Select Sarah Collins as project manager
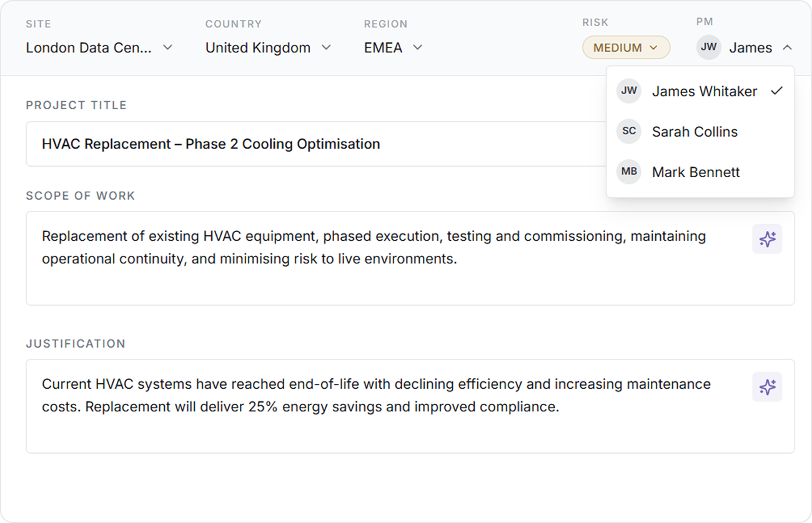Image resolution: width=812 pixels, height=523 pixels. (695, 132)
